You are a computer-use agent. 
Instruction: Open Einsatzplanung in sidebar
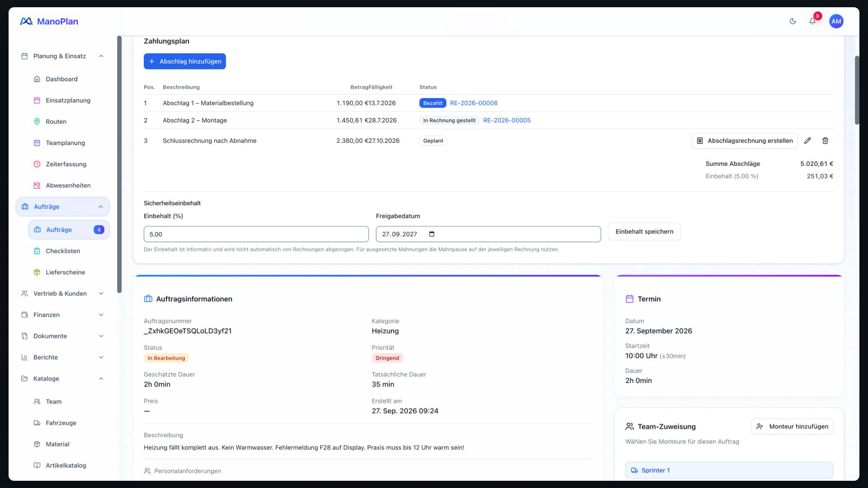pyautogui.click(x=69, y=100)
